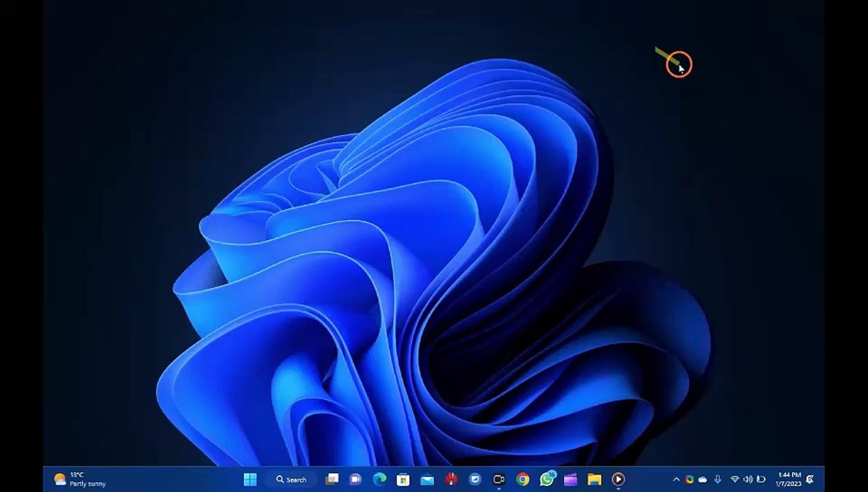Launch the purple Chat app icon
The height and width of the screenshot is (492, 868).
pyautogui.click(x=355, y=480)
